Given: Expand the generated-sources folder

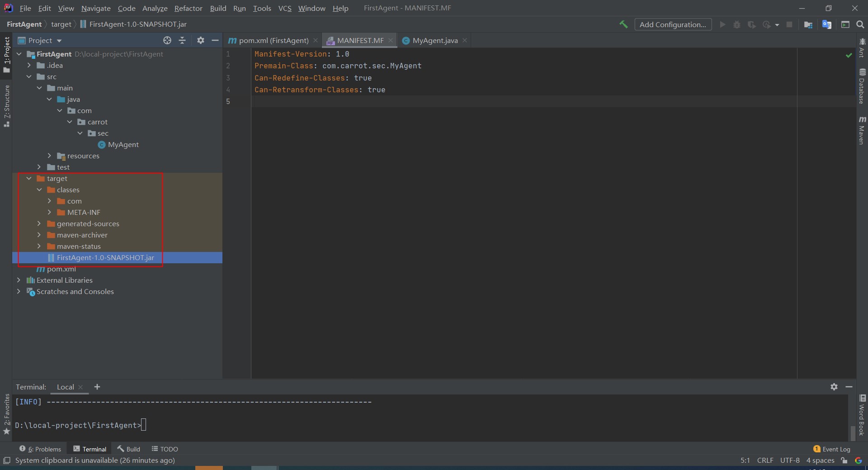Looking at the screenshot, I should pos(39,223).
